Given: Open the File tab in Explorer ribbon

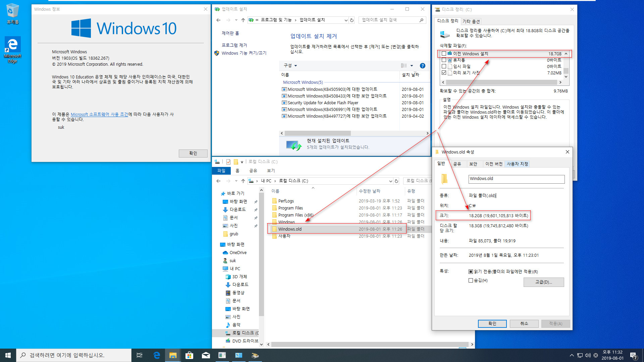Looking at the screenshot, I should 221,171.
